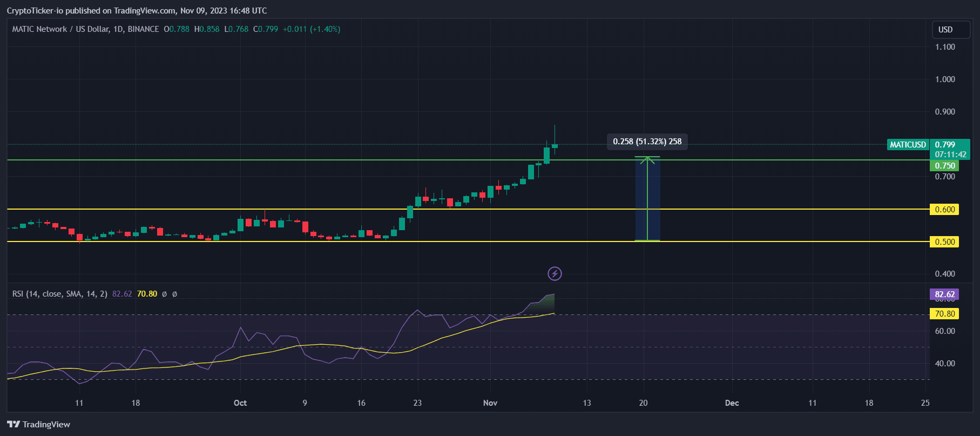Click the yellow 70.80 RSI label
The height and width of the screenshot is (436, 980).
pos(944,314)
